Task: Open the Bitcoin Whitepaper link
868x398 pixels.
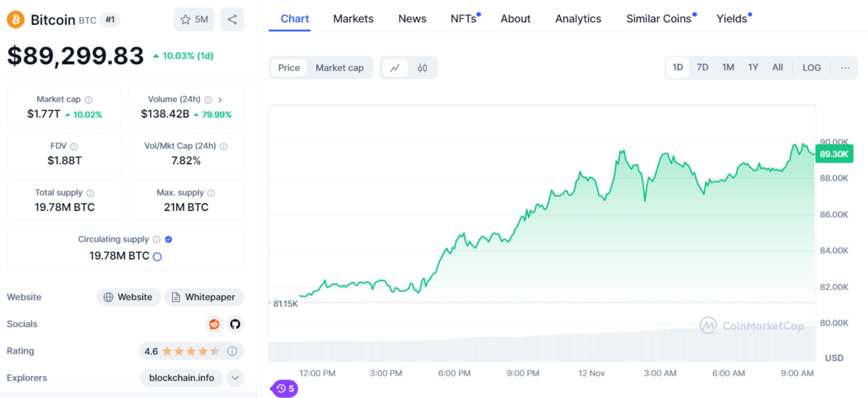Action: [204, 297]
